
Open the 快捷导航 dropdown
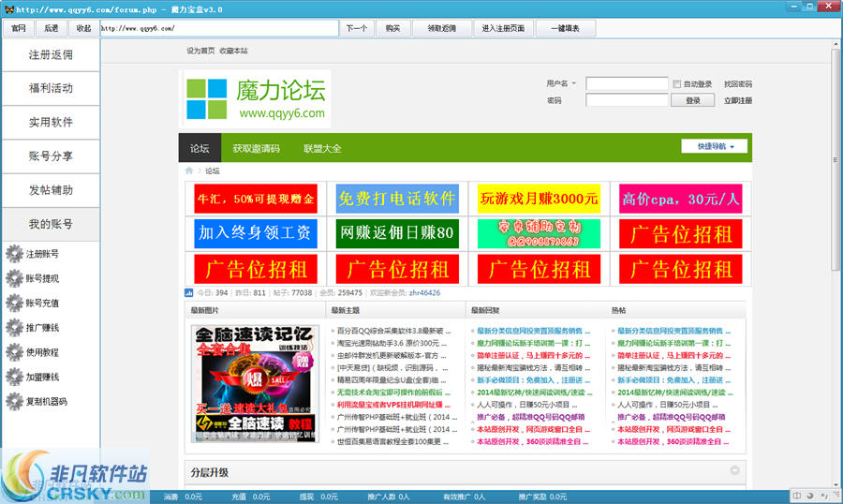click(716, 146)
